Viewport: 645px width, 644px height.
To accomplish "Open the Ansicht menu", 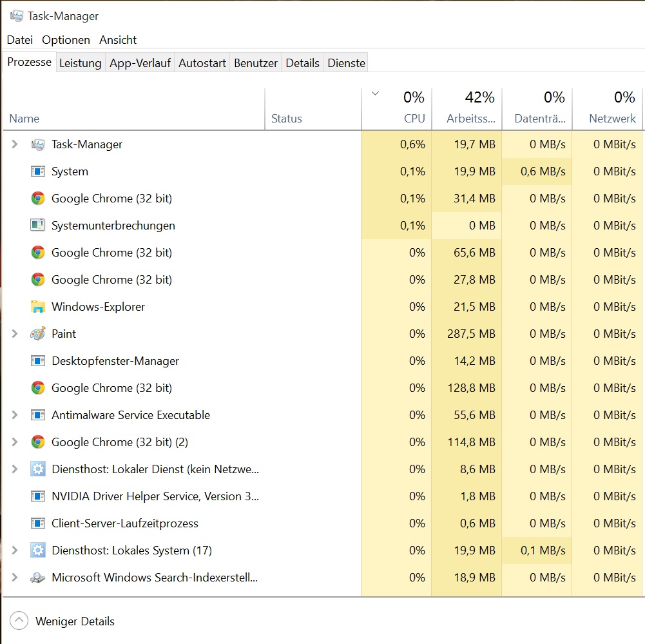I will click(118, 40).
